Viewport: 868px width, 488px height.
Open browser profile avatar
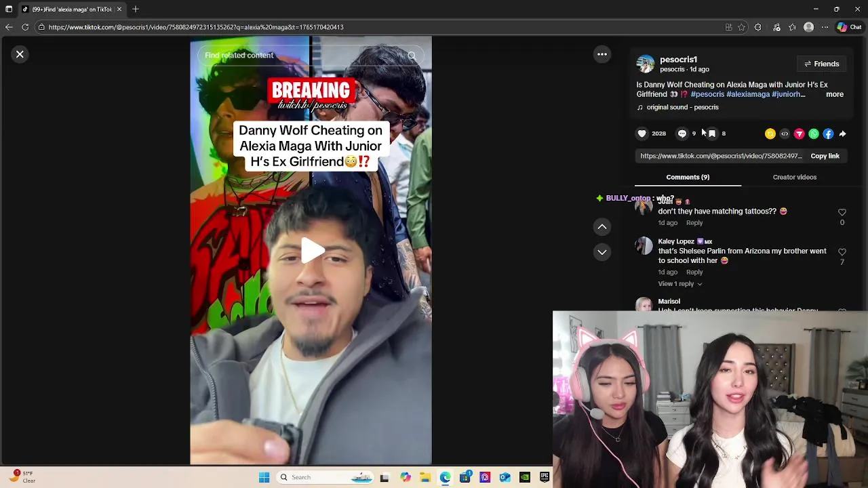point(808,27)
